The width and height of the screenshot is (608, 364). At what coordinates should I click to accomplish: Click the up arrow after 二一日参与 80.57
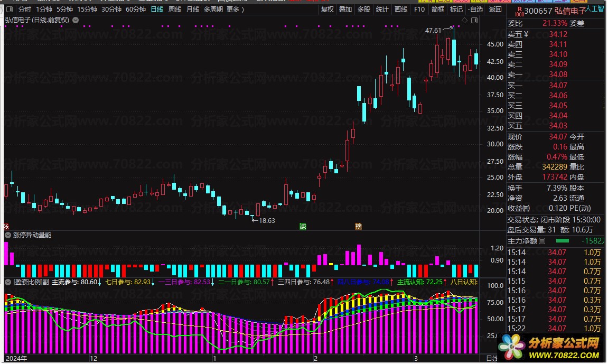272,282
